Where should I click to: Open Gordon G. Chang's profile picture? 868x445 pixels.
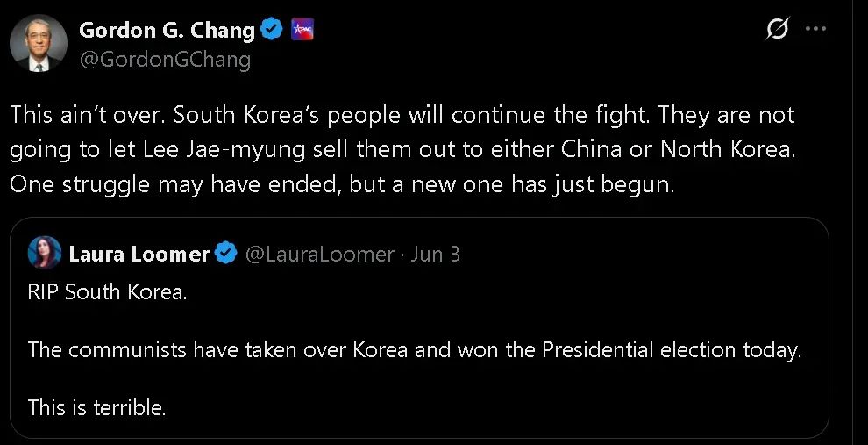39,43
